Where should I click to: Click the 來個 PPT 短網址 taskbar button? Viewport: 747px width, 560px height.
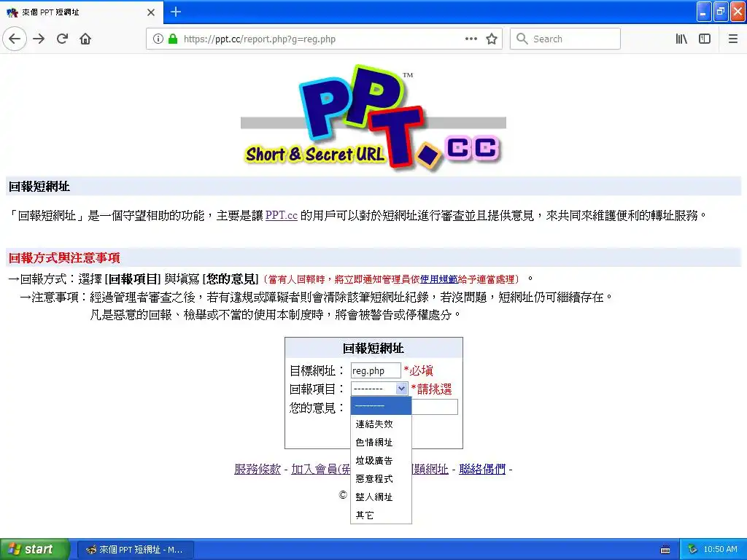135,550
